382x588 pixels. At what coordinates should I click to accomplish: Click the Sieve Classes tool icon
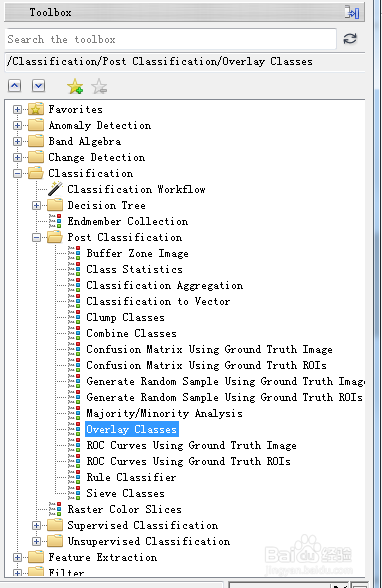point(74,493)
